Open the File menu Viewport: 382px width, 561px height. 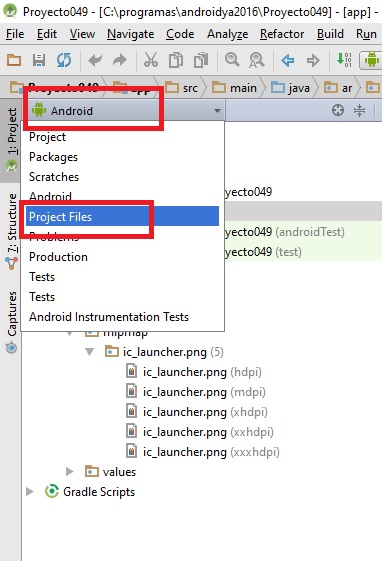point(15,34)
